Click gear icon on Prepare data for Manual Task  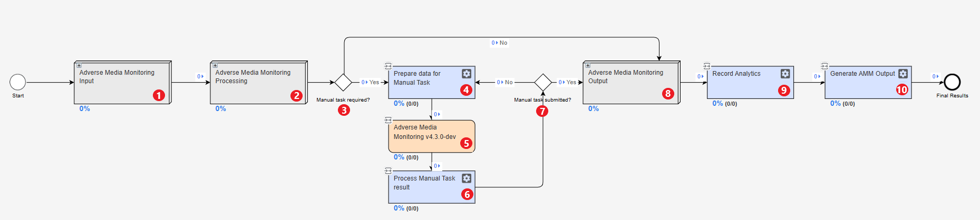click(x=467, y=74)
